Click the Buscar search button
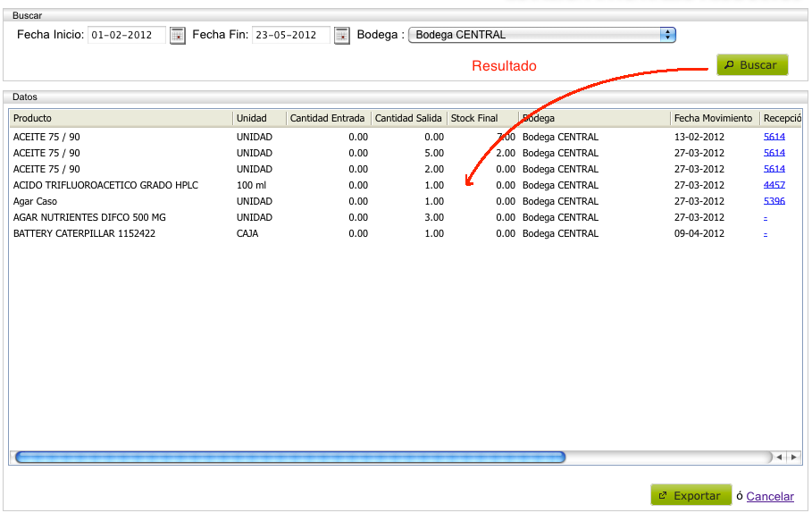 pos(752,64)
